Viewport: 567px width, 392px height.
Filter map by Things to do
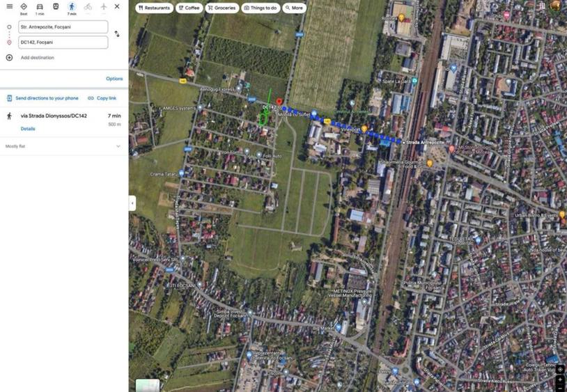(261, 8)
